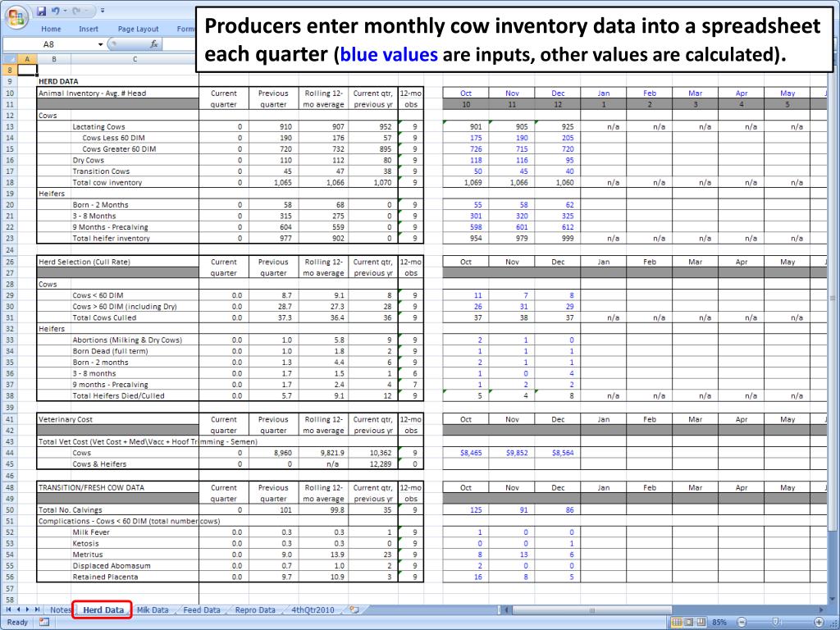The image size is (840, 630).
Task: Click the horizontal scrollbar thumb
Action: pos(591,609)
